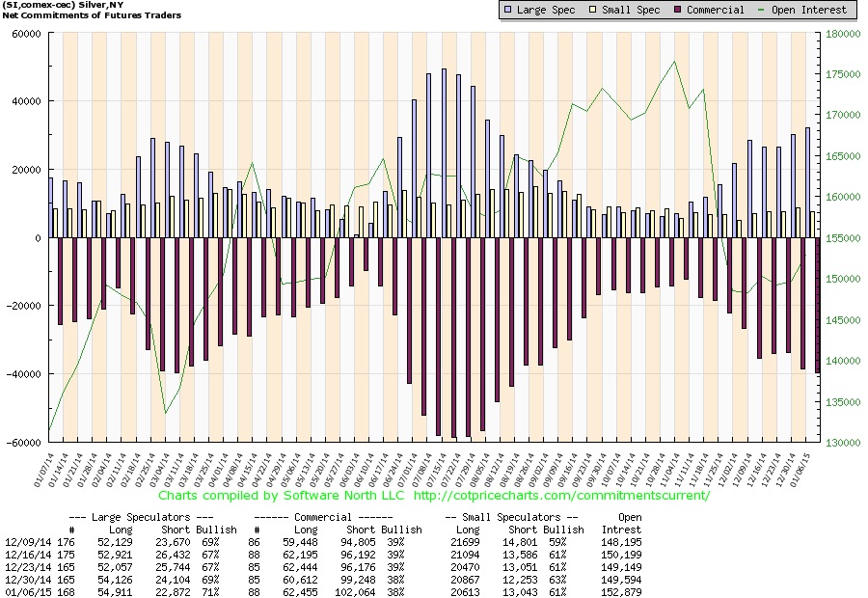
Task: Click the 01/06/15 date label on axis
Action: [x=800, y=471]
